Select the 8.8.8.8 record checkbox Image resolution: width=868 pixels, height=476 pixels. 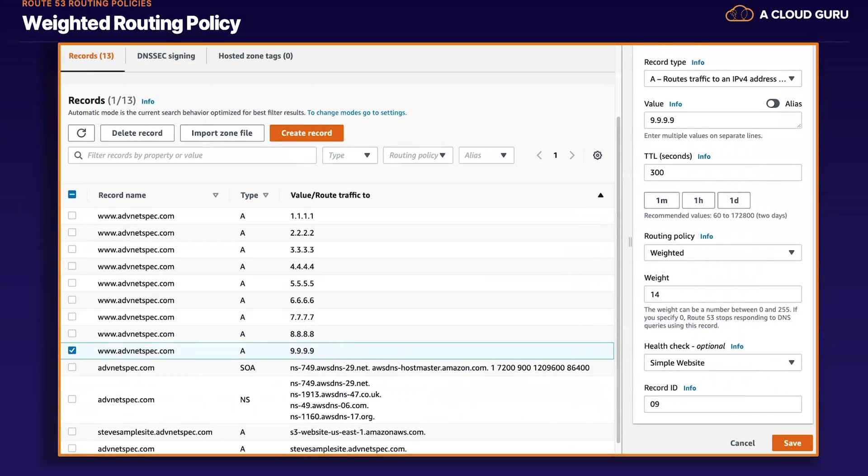click(x=72, y=333)
